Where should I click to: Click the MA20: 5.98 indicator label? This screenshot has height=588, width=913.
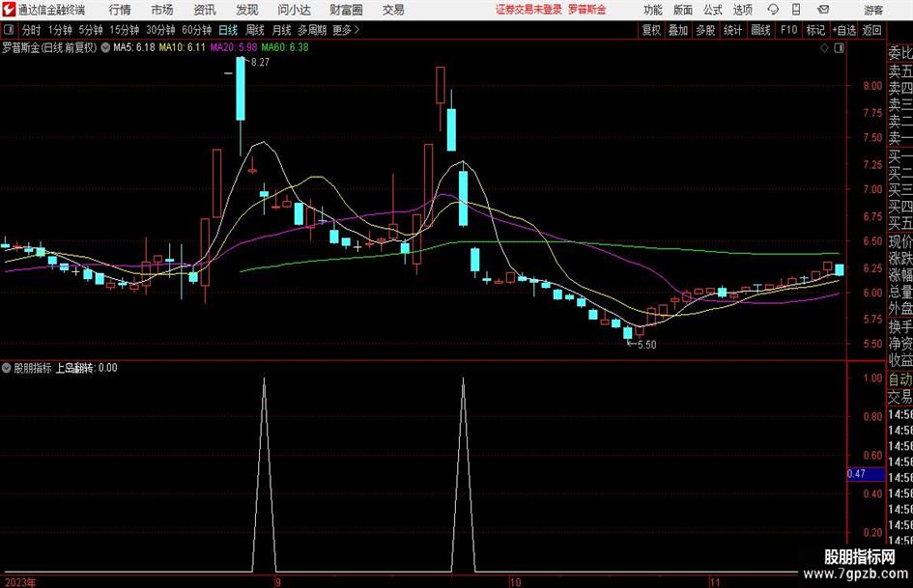pos(234,47)
